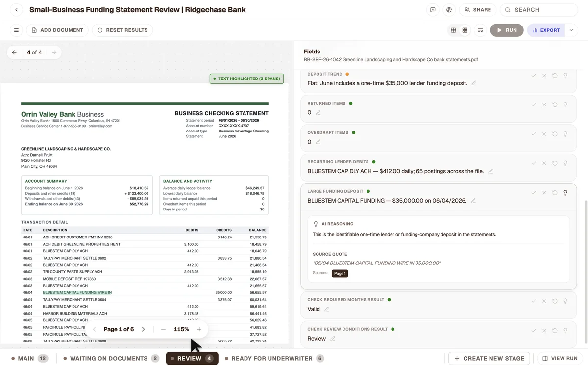This screenshot has height=368, width=588.
Task: Jump to the Page 1 source chip
Action: click(x=340, y=273)
